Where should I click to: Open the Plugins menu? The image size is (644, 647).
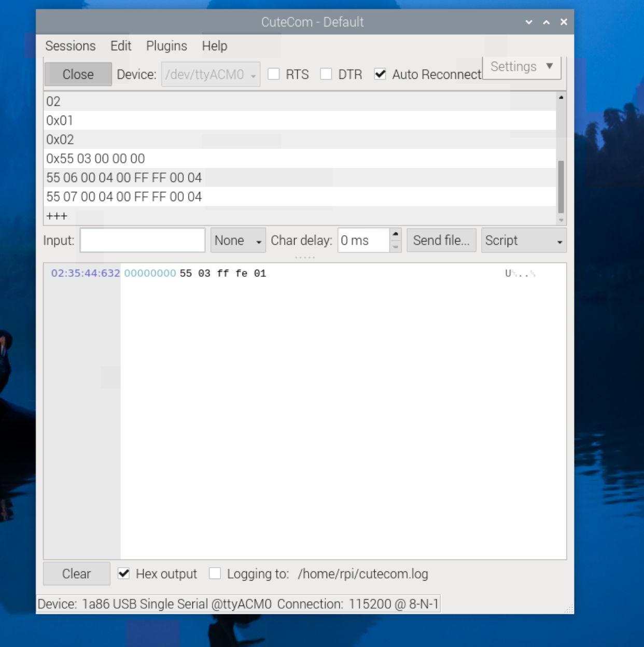tap(166, 46)
